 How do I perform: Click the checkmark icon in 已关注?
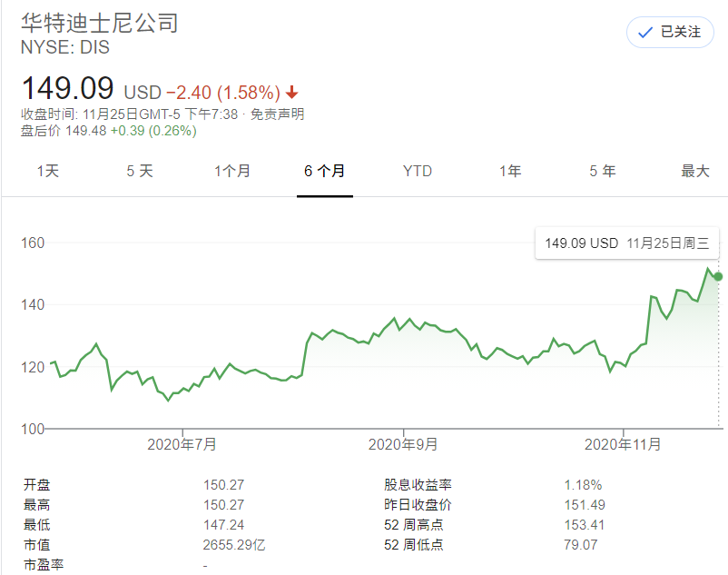click(645, 33)
